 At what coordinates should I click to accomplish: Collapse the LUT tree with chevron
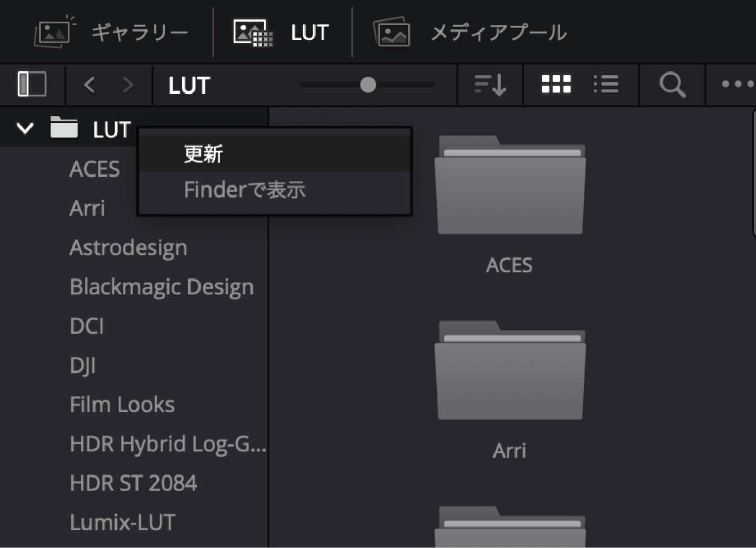[x=25, y=129]
